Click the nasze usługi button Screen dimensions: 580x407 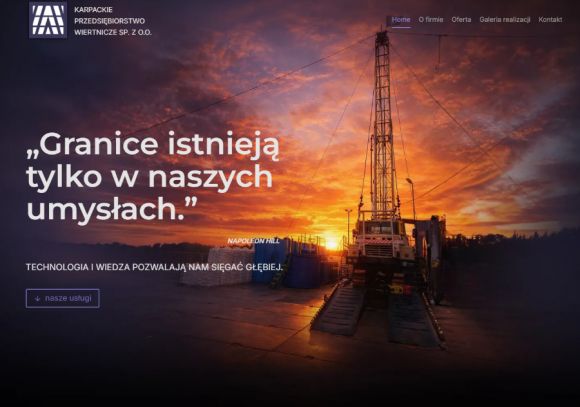point(63,298)
